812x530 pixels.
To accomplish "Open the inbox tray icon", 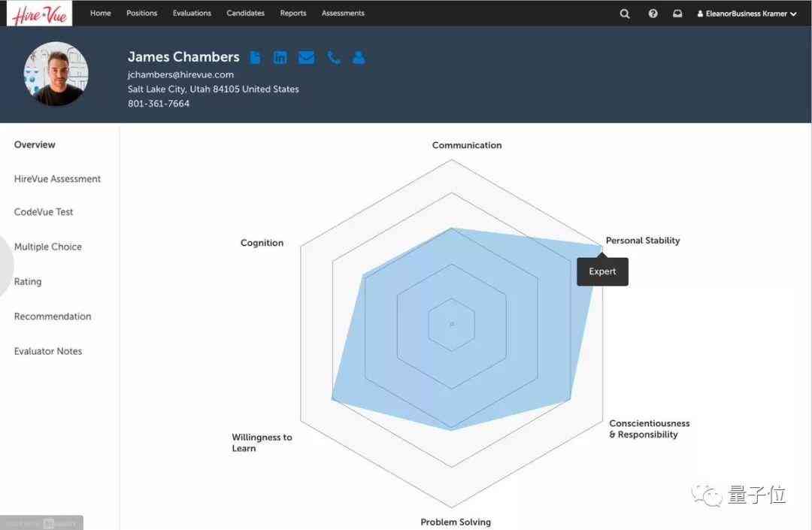I will [x=677, y=14].
